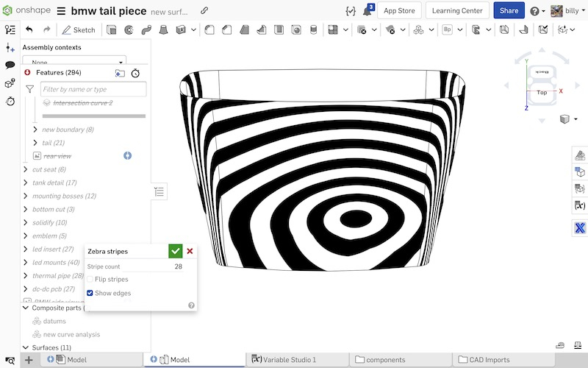This screenshot has height=368, width=588.
Task: Select the Draft tool
Action: click(x=244, y=29)
